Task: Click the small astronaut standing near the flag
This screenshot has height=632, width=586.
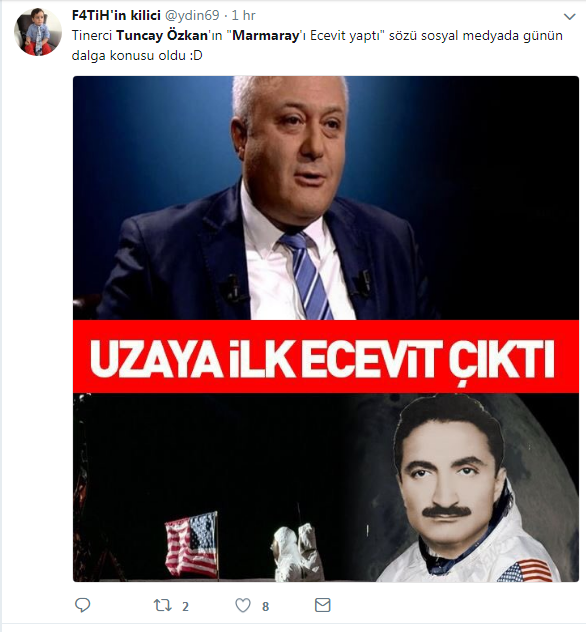Action: [296, 551]
